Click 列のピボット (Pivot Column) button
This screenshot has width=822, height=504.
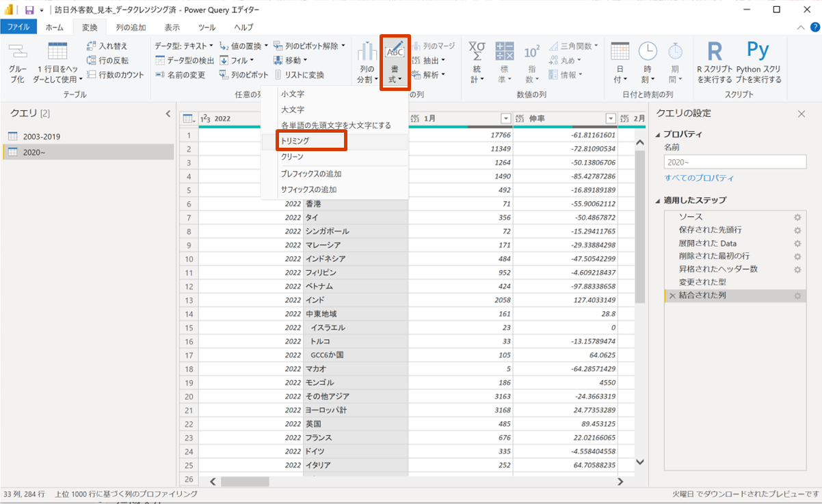243,75
